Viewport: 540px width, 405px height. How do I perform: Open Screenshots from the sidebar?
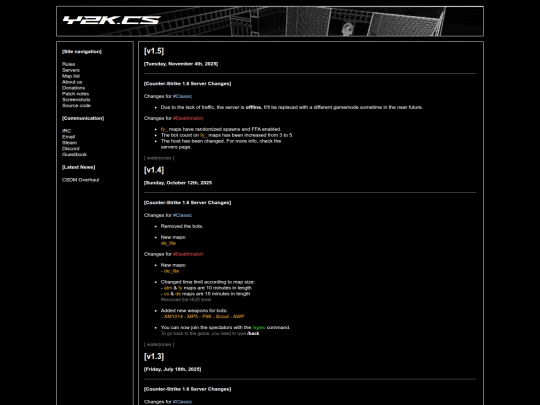76,100
